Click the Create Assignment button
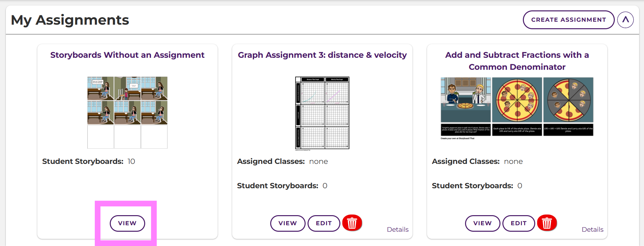 568,20
